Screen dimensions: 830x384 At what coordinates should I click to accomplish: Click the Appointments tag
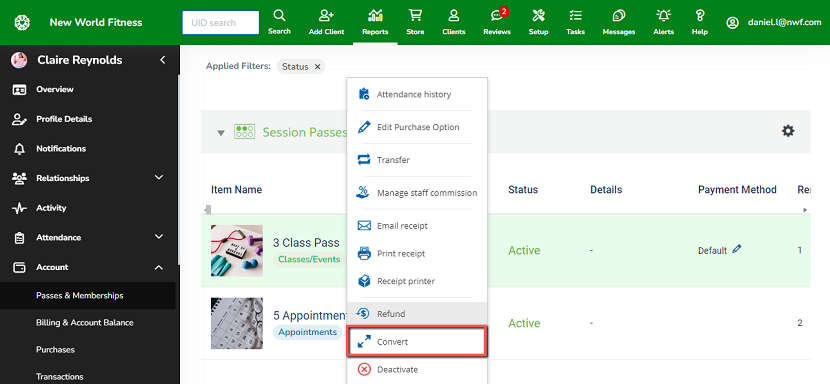[x=308, y=332]
